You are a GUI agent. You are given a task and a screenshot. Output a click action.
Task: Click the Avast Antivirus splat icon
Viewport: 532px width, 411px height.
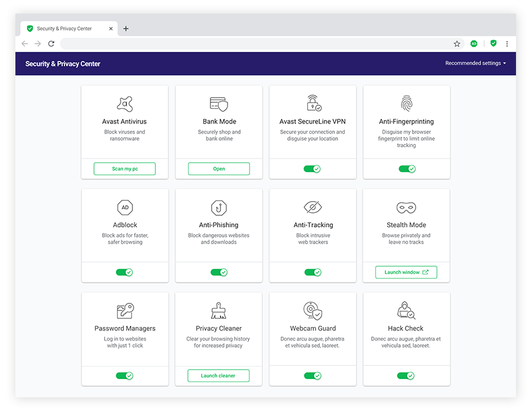coord(125,104)
